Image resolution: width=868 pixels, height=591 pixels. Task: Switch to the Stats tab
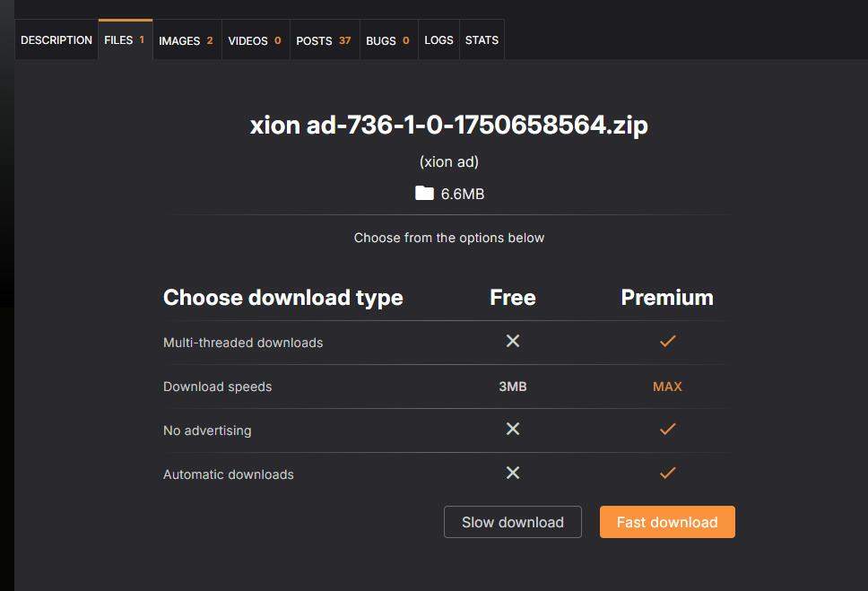coord(482,40)
